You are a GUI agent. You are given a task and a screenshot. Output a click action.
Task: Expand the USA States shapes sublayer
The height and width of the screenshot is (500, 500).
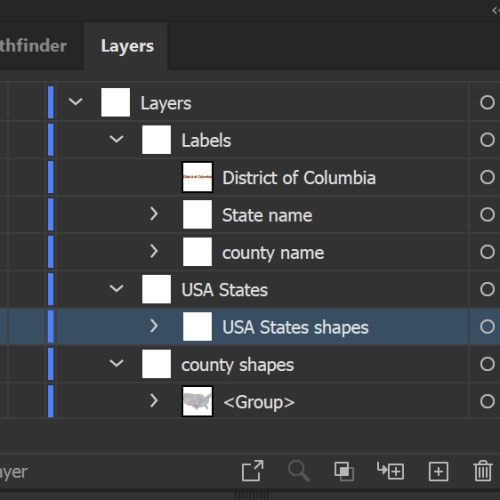pos(154,326)
